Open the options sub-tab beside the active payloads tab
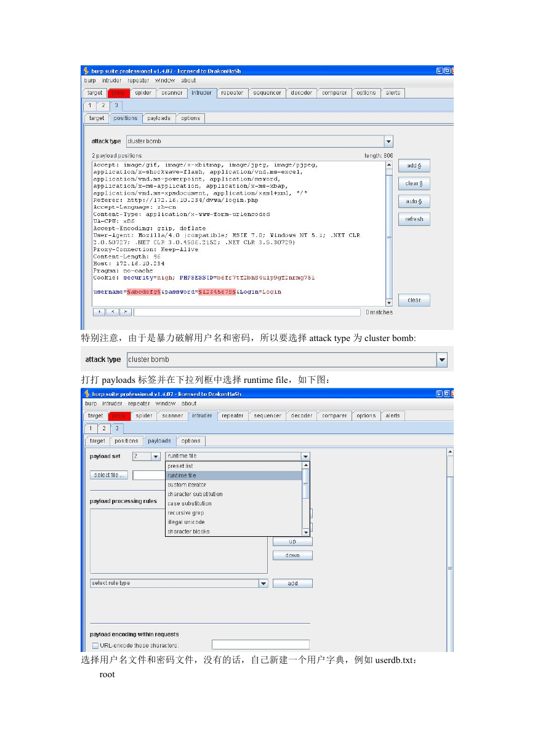The width and height of the screenshot is (535, 756). click(x=191, y=441)
